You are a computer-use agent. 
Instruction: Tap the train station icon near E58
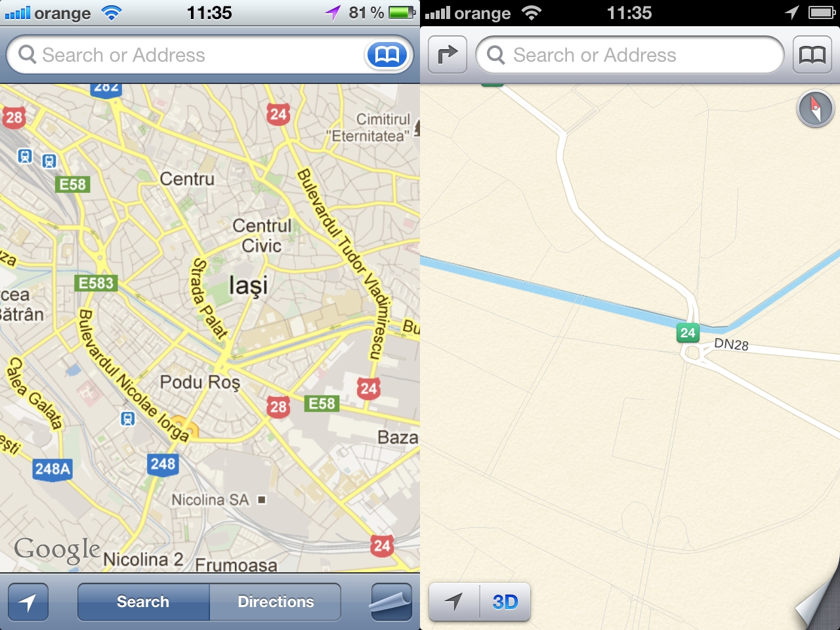pyautogui.click(x=49, y=161)
